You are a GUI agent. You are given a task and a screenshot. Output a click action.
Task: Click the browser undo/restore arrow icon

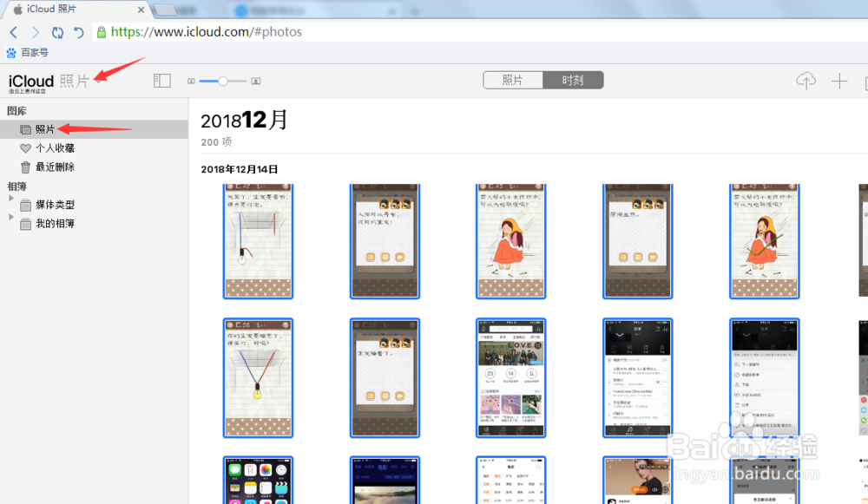click(x=79, y=32)
